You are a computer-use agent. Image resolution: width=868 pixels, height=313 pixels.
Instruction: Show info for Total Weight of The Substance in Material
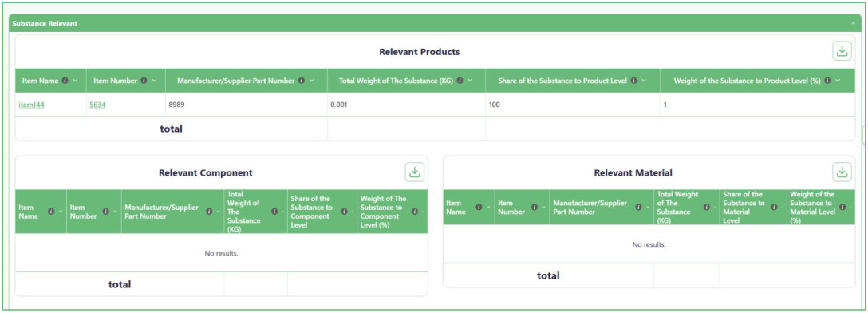706,207
